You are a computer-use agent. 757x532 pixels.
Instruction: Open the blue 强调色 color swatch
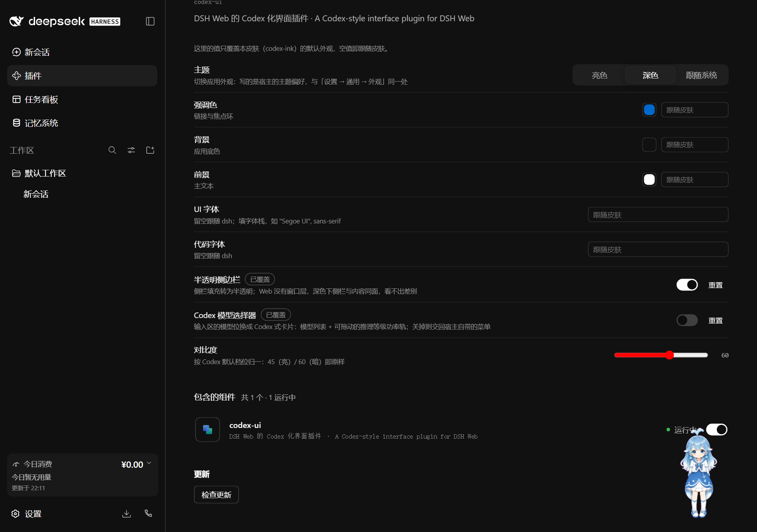(x=649, y=110)
